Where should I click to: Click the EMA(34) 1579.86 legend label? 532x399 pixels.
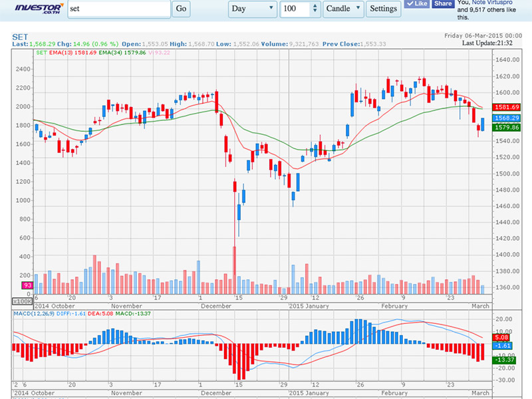point(122,53)
